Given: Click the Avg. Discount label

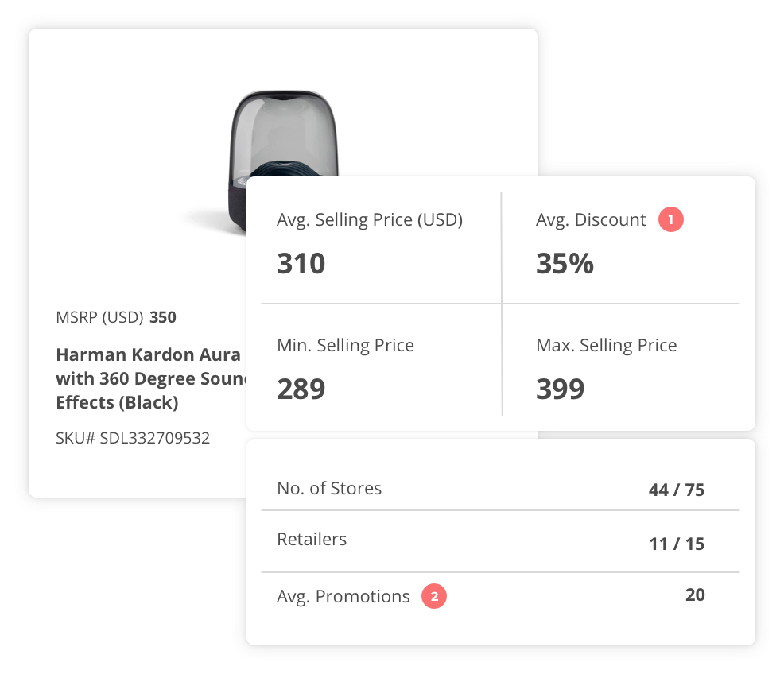Looking at the screenshot, I should point(591,219).
